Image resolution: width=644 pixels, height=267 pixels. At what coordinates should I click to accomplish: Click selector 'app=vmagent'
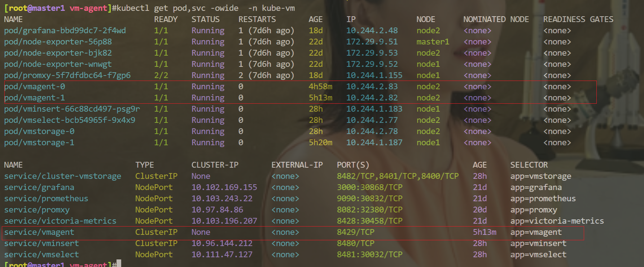pyautogui.click(x=536, y=232)
